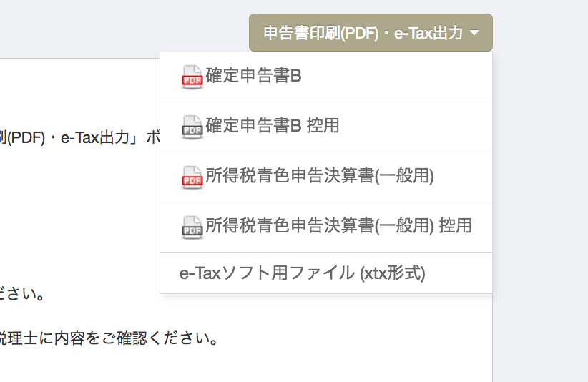Click the (一般用) text in the third menu row
Image resolution: width=588 pixels, height=382 pixels.
point(404,176)
